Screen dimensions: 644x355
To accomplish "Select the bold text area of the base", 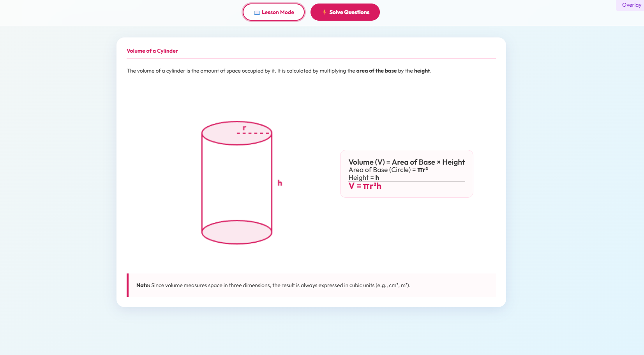I will [x=376, y=71].
